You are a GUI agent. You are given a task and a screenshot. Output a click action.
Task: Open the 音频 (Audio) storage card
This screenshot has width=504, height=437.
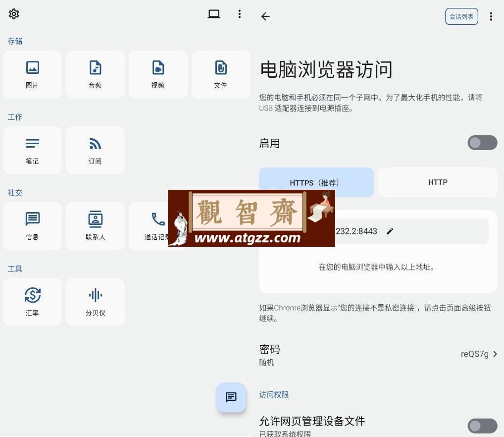click(x=95, y=74)
